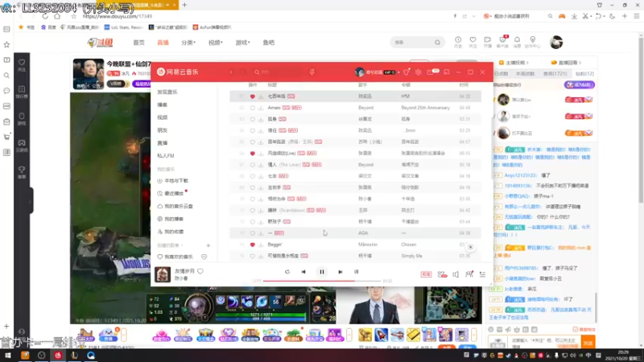Image resolution: width=644 pixels, height=362 pixels.
Task: Open 视频 dropdown on Douyu navigation
Action: tap(215, 43)
